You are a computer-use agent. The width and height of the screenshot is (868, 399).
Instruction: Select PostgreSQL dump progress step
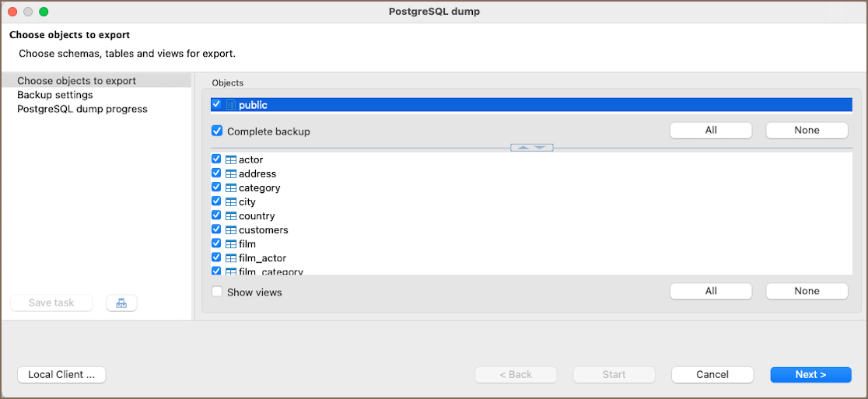pos(82,109)
